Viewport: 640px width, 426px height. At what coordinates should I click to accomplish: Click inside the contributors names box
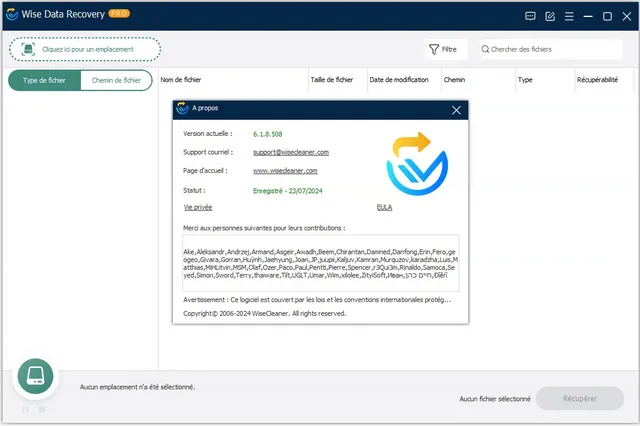[x=320, y=263]
